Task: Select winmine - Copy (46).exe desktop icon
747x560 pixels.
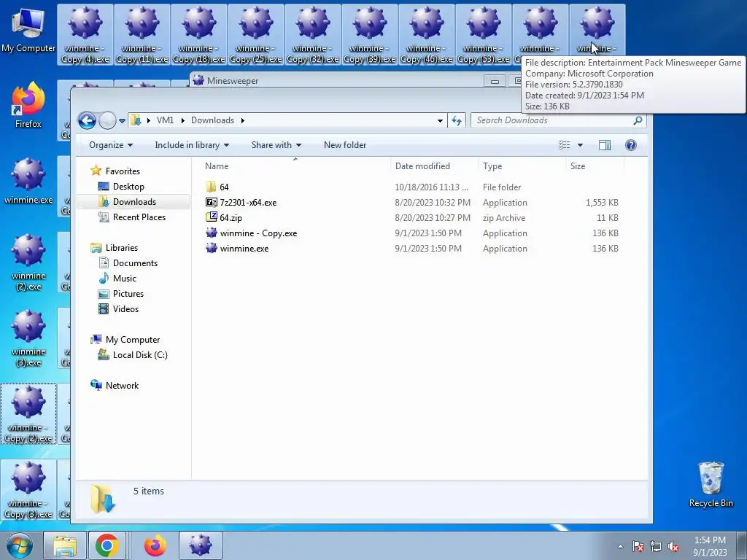Action: click(x=426, y=34)
